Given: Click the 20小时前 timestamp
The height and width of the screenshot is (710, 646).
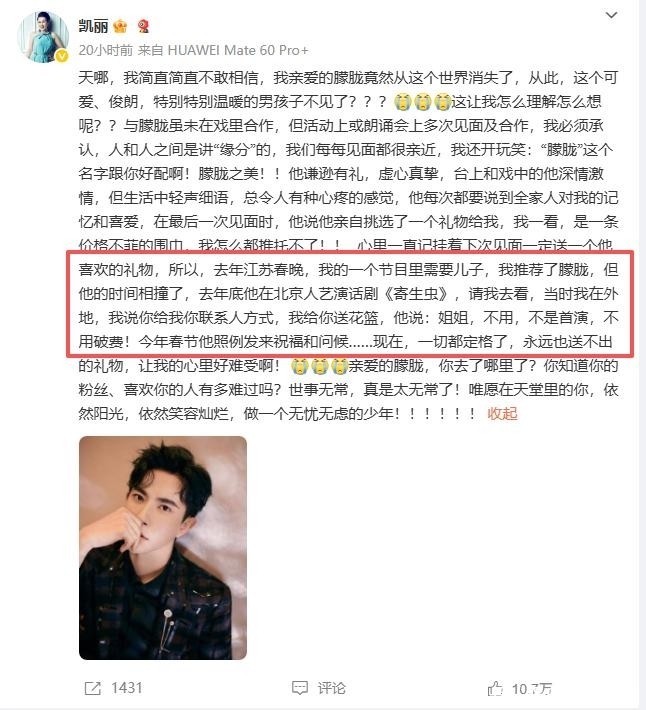Looking at the screenshot, I should (x=105, y=50).
